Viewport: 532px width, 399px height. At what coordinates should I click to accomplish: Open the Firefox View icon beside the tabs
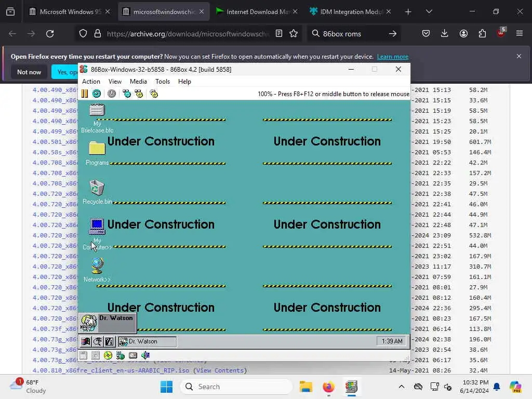pos(10,12)
